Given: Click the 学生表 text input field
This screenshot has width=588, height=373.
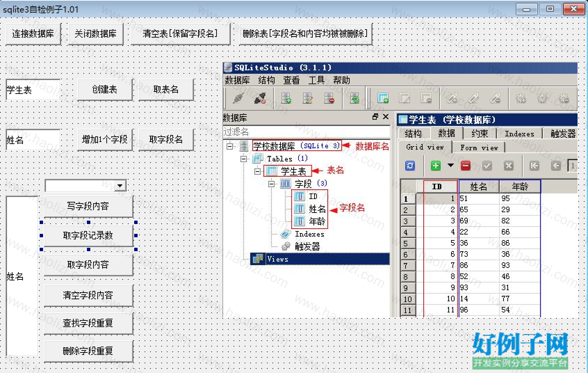Looking at the screenshot, I should pos(33,90).
